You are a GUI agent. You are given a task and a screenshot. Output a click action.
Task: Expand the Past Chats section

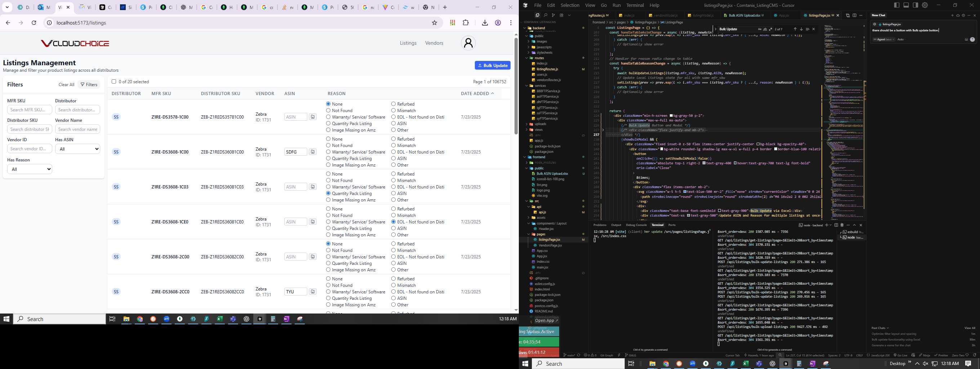pyautogui.click(x=880, y=328)
